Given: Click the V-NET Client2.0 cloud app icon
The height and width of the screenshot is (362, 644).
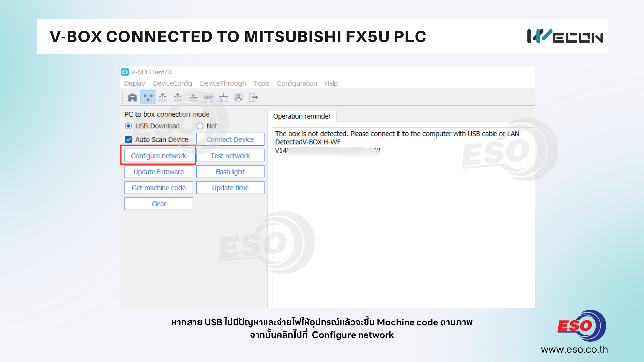Looking at the screenshot, I should tap(125, 72).
